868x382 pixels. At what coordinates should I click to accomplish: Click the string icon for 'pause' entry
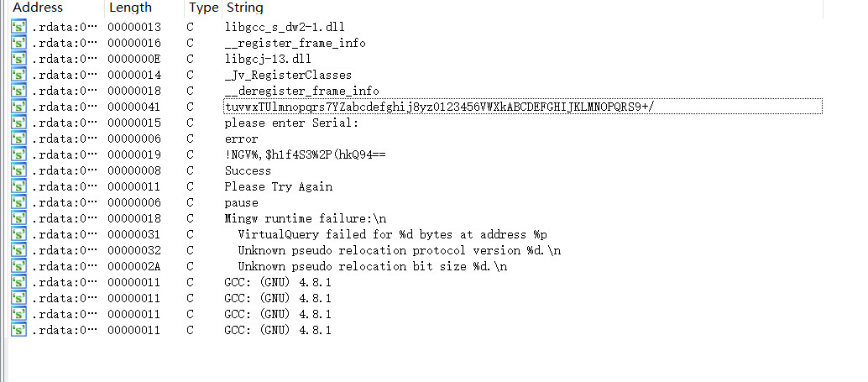point(18,202)
